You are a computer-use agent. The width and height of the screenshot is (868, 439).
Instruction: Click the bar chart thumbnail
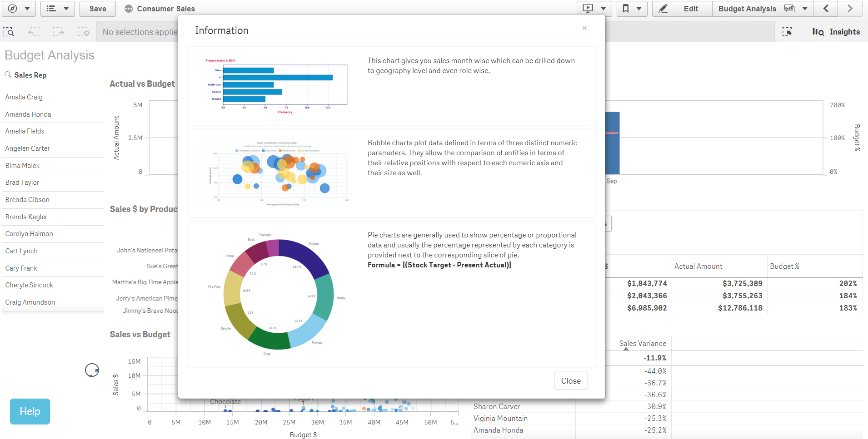coord(277,86)
